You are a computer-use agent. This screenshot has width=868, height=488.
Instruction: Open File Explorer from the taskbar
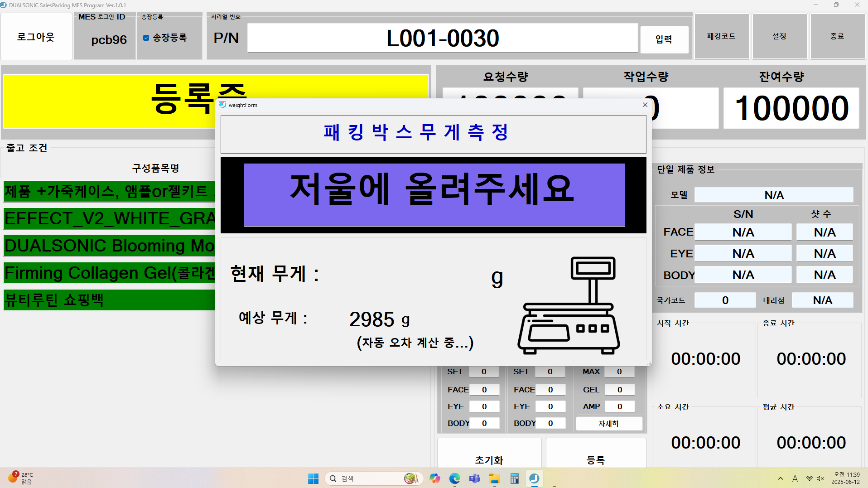(x=494, y=478)
